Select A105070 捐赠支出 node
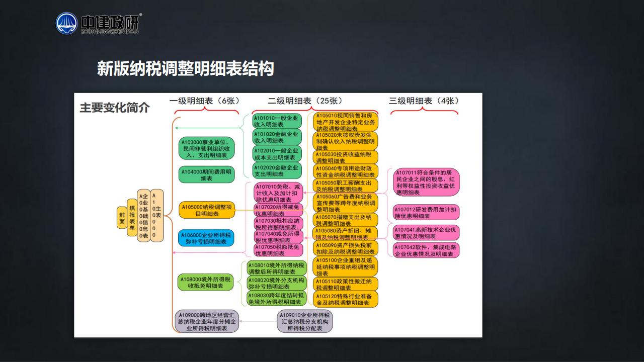This screenshot has width=644, height=362. pyautogui.click(x=346, y=220)
